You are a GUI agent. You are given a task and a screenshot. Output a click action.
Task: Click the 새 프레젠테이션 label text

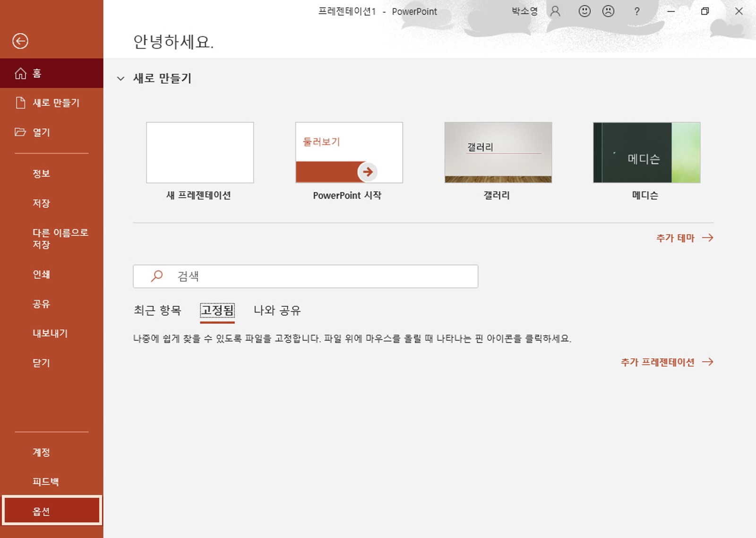point(198,195)
